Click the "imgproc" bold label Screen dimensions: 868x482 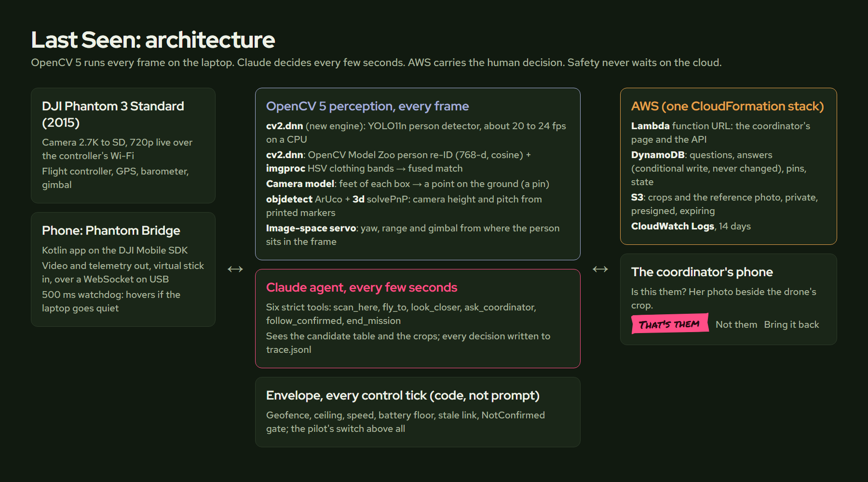pos(285,168)
